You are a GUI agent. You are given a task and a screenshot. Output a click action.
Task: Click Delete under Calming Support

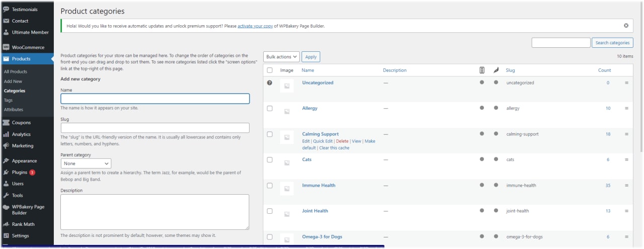[342, 141]
